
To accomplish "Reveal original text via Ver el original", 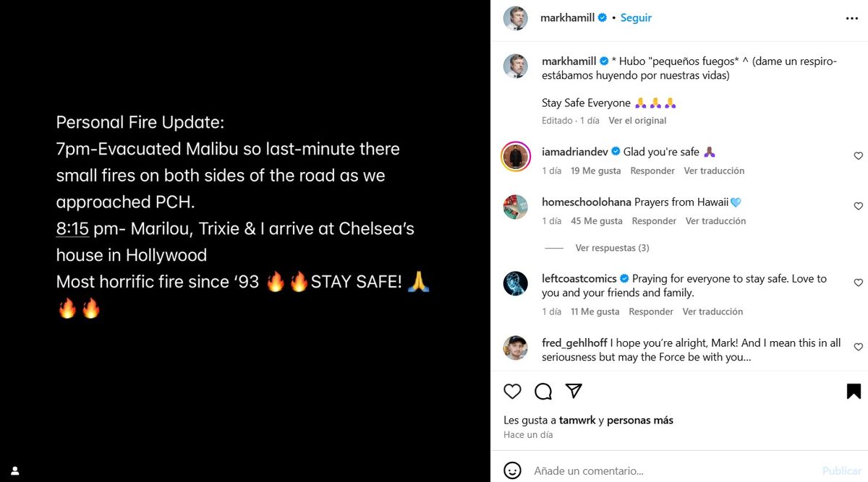I will pyautogui.click(x=637, y=121).
